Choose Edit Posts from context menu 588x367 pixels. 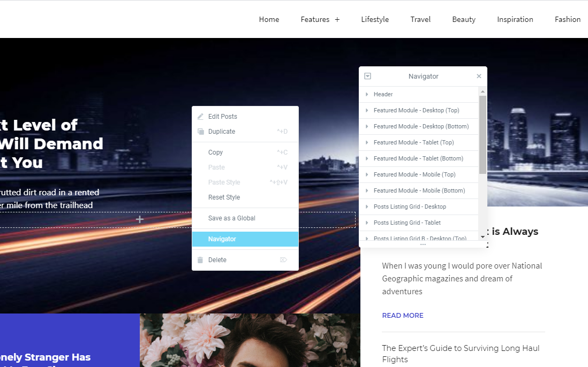coord(245,117)
